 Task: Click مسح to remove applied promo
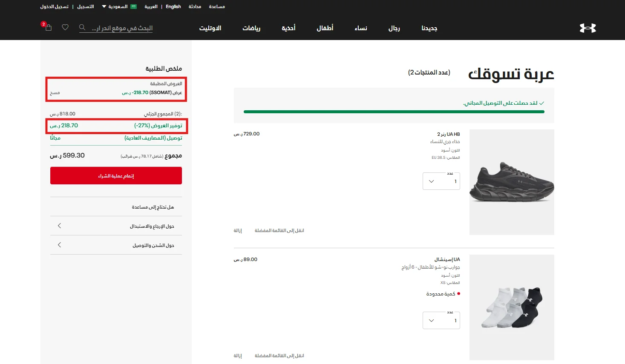coord(55,93)
